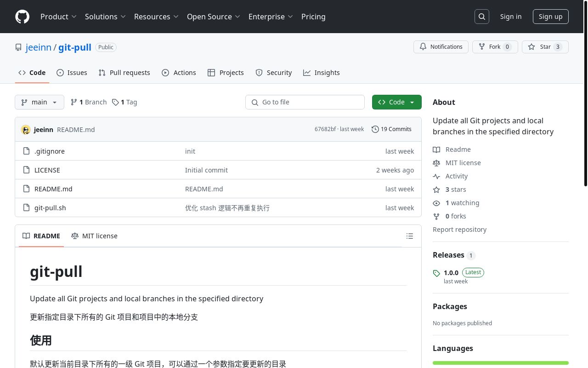Open the 1 watching link

tap(462, 203)
